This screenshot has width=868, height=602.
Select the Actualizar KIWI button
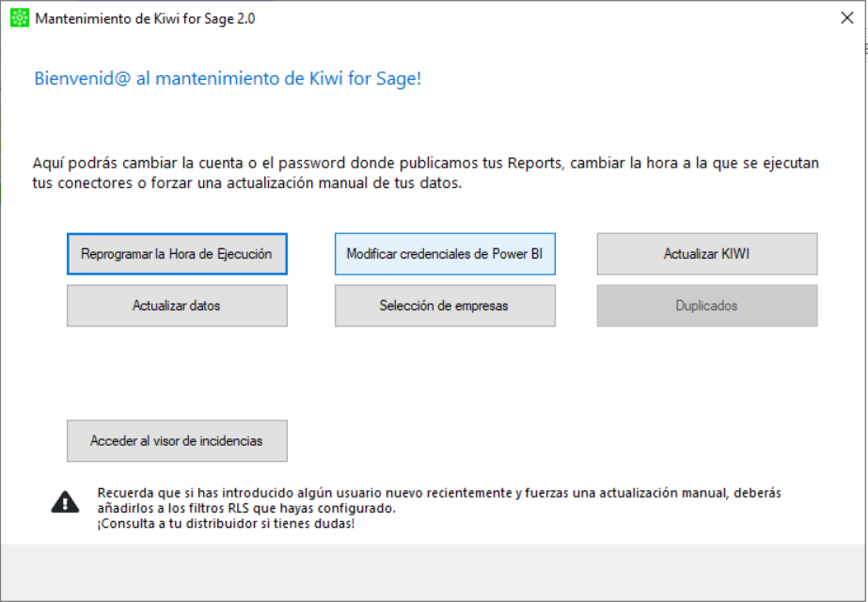[x=707, y=254]
